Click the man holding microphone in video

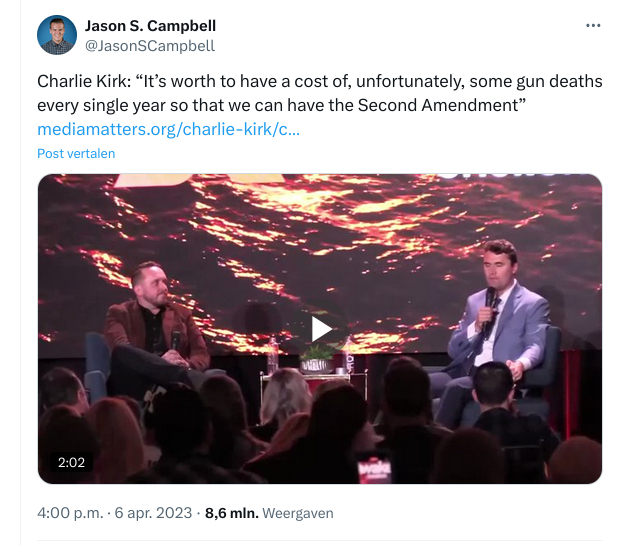point(497,315)
